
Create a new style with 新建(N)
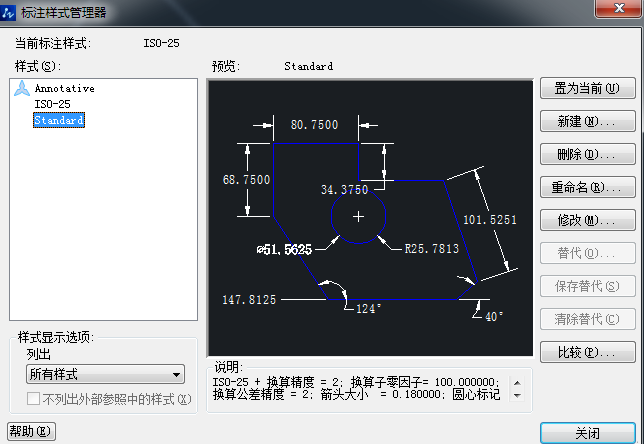587,122
